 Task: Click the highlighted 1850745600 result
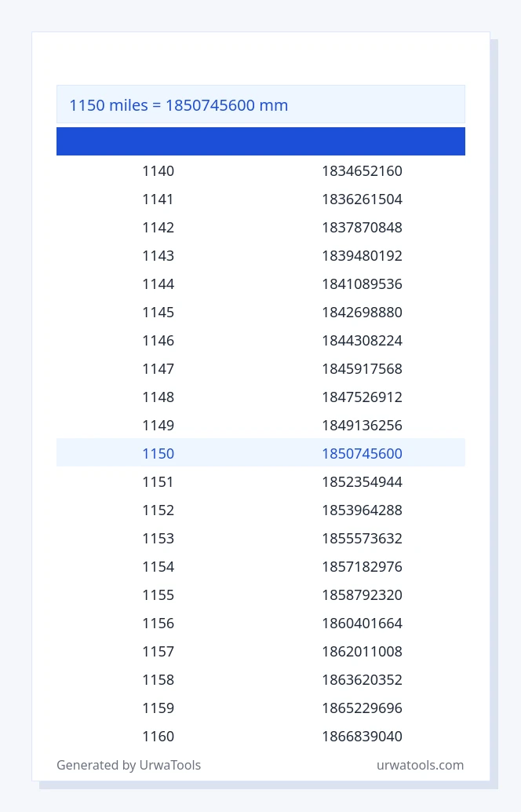click(x=363, y=454)
